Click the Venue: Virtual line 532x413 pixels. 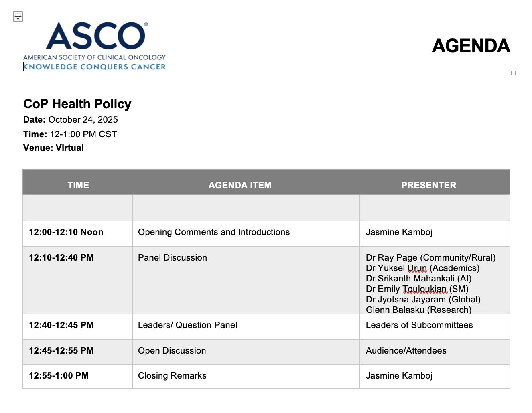click(x=54, y=148)
